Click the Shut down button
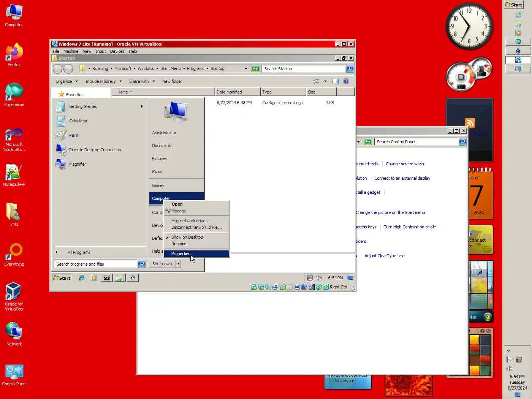Image resolution: width=532 pixels, height=399 pixels. click(162, 264)
